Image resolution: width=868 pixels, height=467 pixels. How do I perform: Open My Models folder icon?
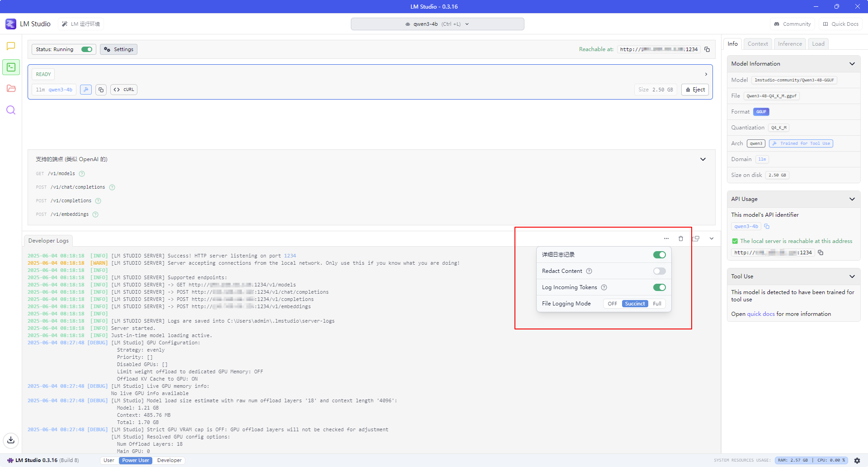(11, 89)
